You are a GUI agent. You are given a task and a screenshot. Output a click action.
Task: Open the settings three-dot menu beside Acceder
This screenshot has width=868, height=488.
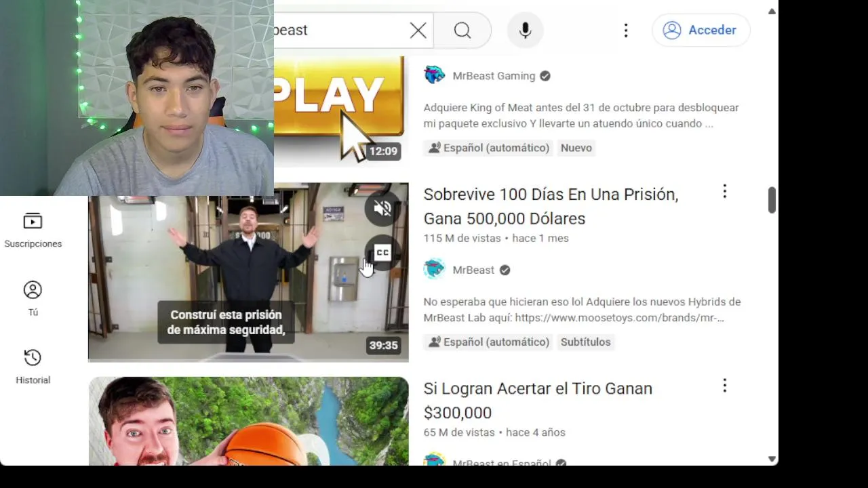coord(626,30)
